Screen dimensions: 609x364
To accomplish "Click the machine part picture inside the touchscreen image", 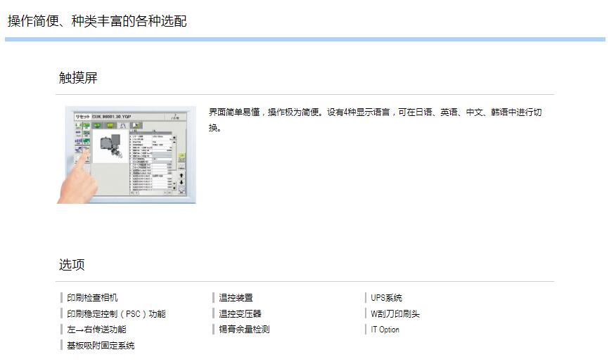I will coord(110,144).
